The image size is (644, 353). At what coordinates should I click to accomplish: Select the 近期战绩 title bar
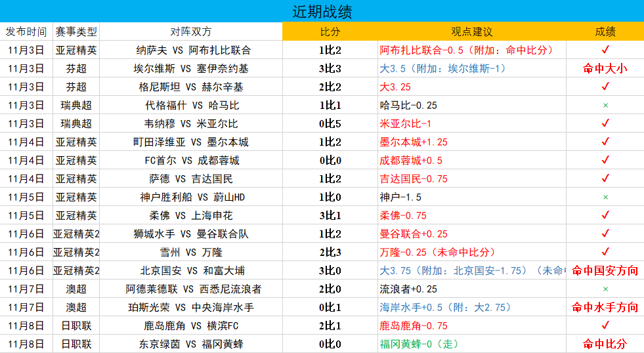[x=322, y=12]
